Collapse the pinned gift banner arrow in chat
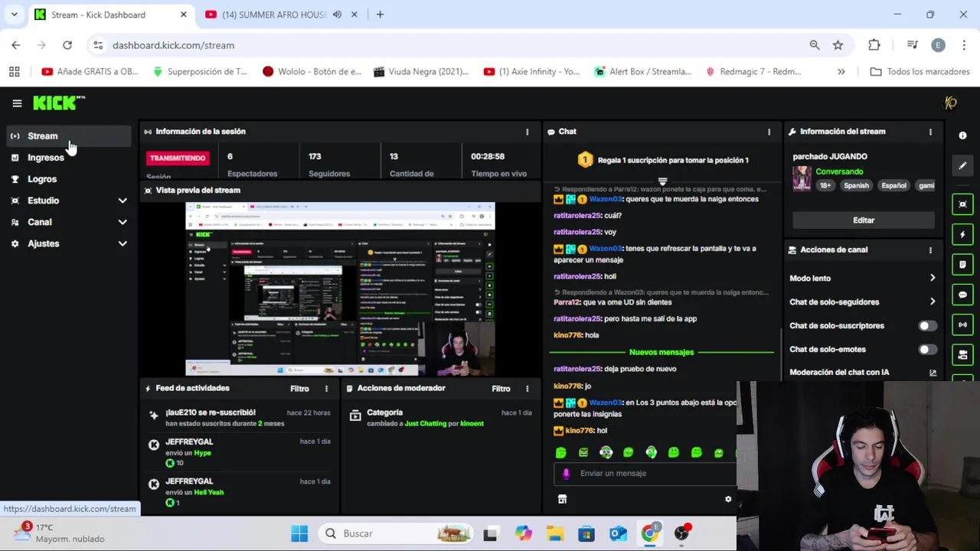Viewport: 980px width, 551px height. (663, 181)
